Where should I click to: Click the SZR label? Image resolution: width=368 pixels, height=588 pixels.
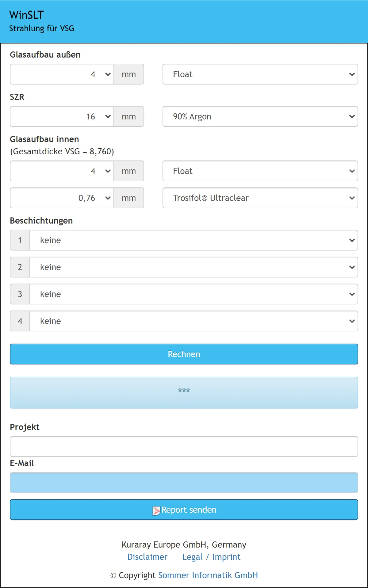click(17, 97)
